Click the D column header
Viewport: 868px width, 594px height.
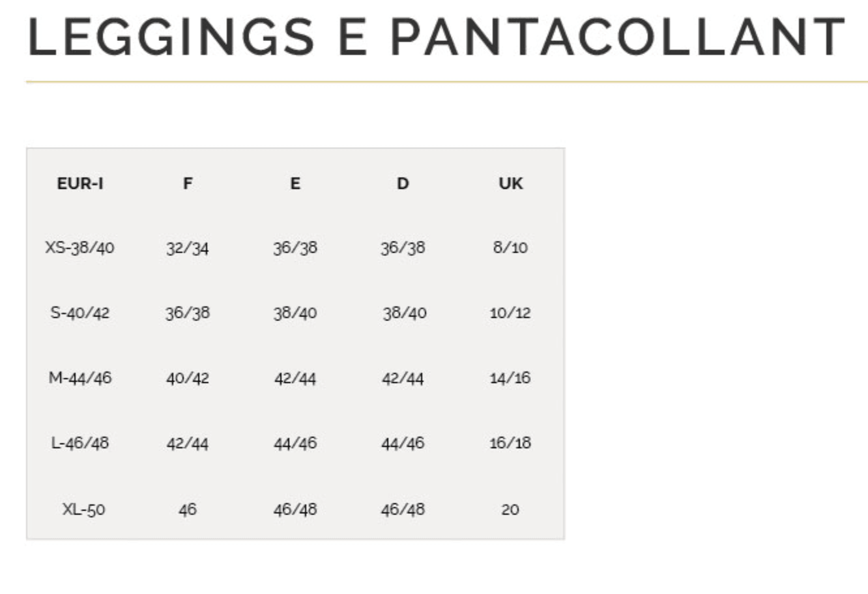403,184
